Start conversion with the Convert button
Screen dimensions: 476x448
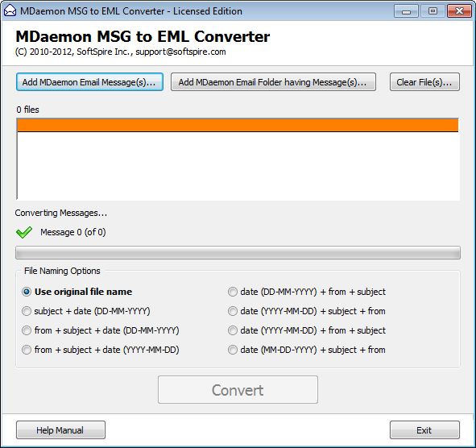coord(238,390)
